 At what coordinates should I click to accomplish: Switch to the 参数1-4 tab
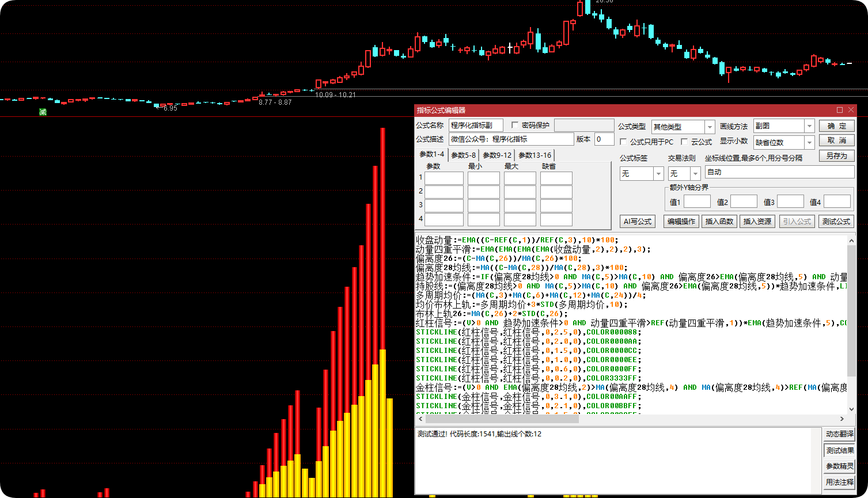(431, 154)
